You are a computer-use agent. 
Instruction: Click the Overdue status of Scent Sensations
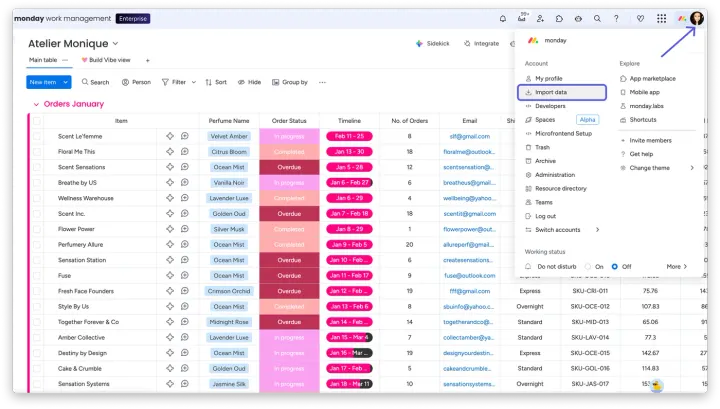point(289,167)
